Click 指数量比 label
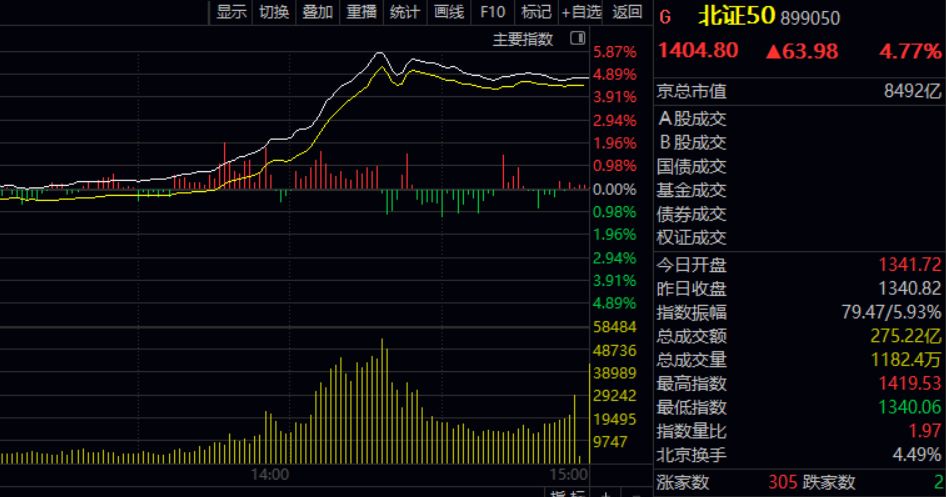 [691, 431]
